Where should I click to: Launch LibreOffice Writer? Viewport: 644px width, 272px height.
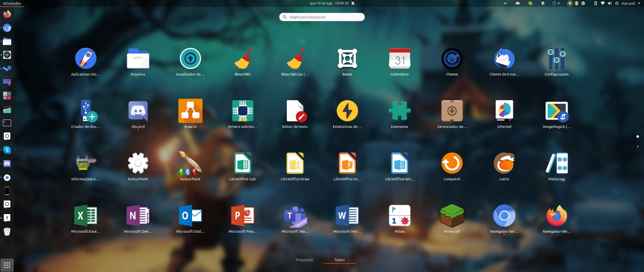399,163
